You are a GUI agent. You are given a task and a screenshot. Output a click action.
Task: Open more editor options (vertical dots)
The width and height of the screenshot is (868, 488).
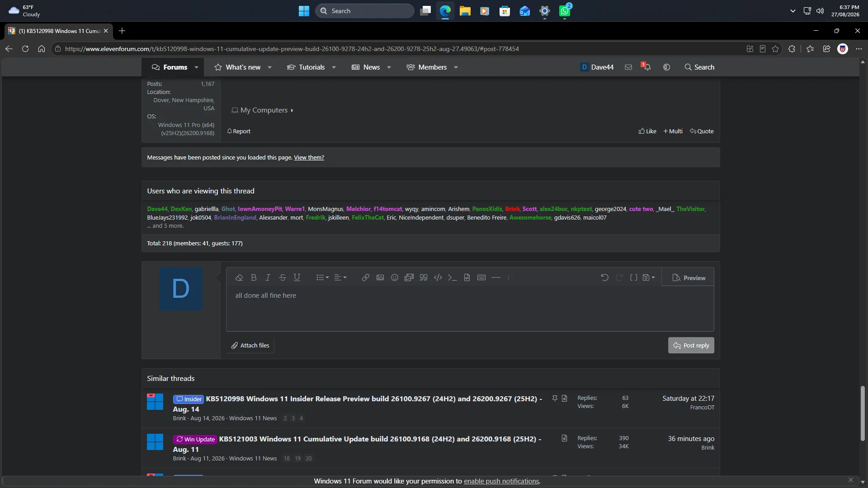coord(509,277)
